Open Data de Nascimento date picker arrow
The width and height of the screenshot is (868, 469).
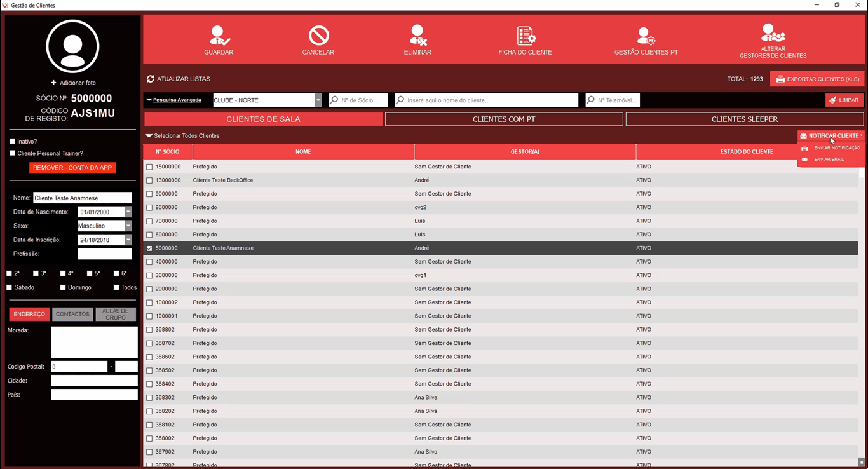128,212
